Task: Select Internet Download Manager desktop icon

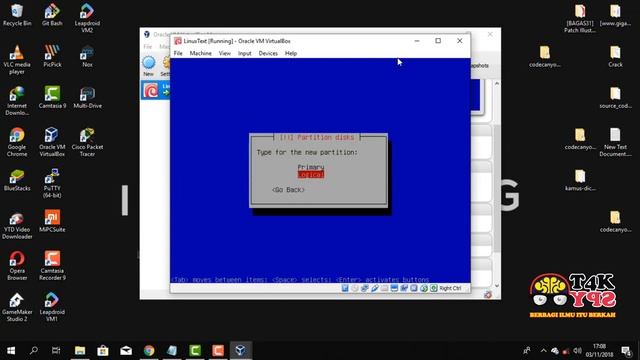Action: point(17,101)
